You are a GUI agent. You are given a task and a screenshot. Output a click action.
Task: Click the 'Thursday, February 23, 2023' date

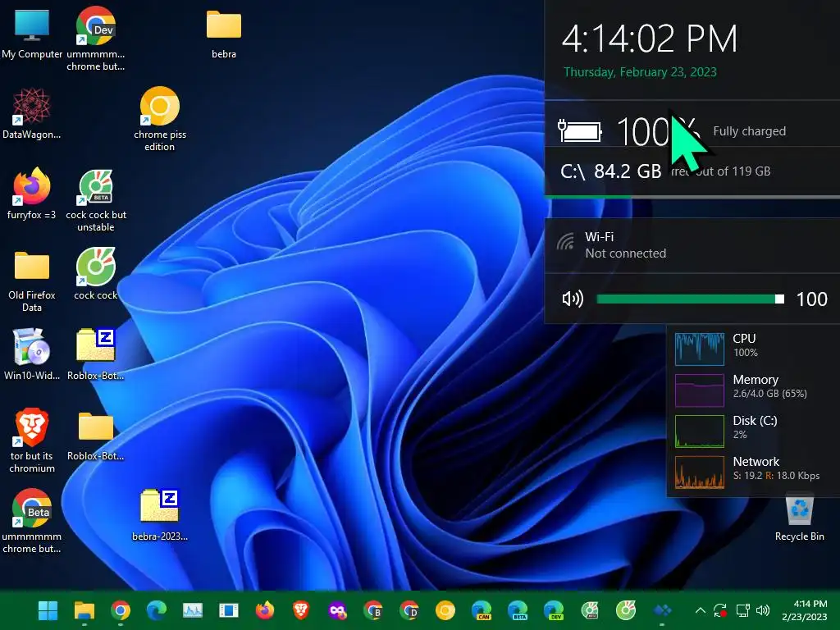pyautogui.click(x=640, y=72)
